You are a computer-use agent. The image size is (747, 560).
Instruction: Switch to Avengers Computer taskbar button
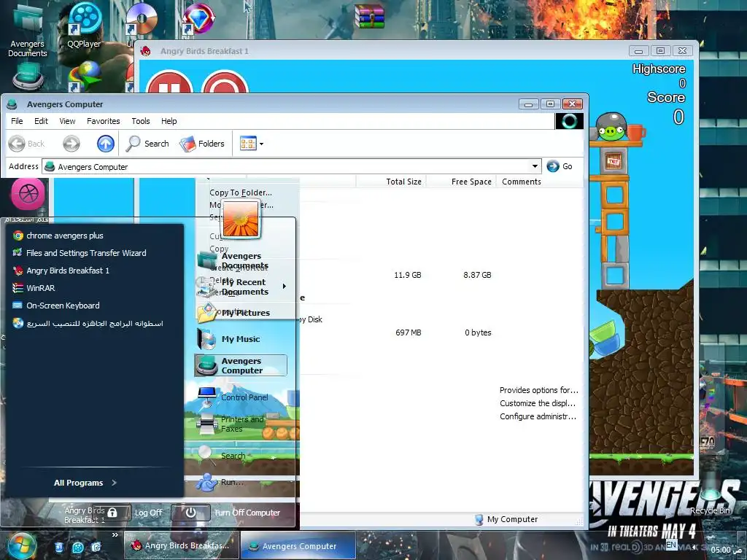pos(298,545)
